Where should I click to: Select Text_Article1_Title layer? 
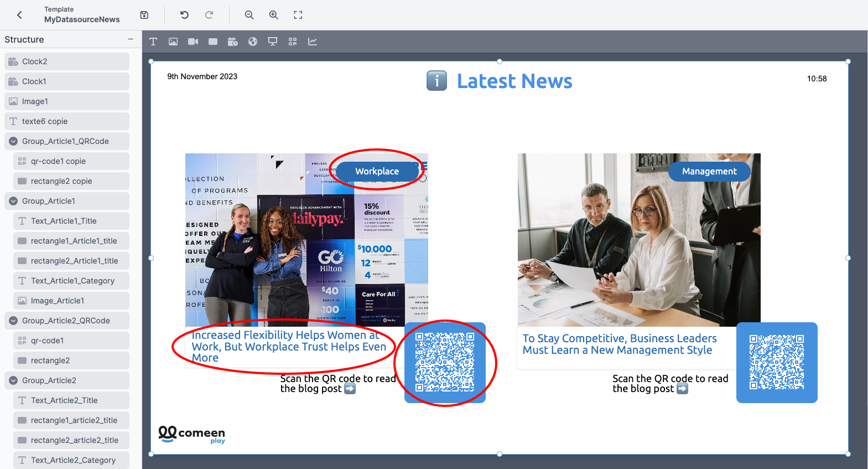(x=71, y=221)
